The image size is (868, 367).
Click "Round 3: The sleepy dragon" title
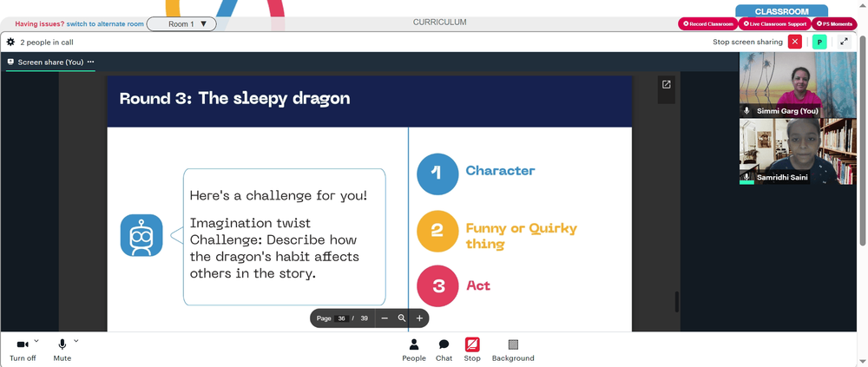(x=234, y=99)
